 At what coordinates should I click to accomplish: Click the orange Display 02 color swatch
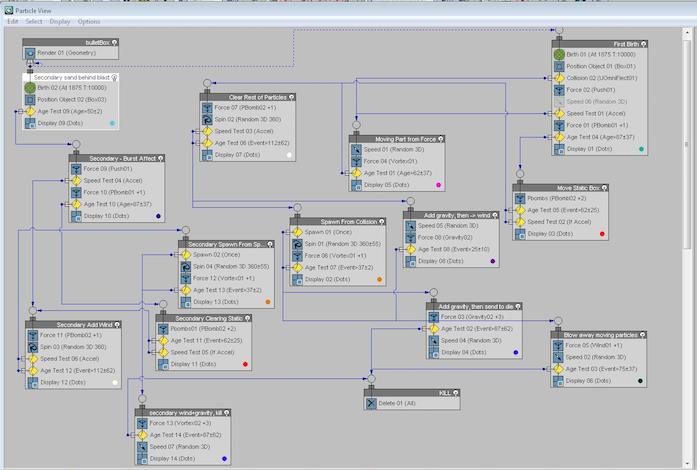[x=380, y=279]
